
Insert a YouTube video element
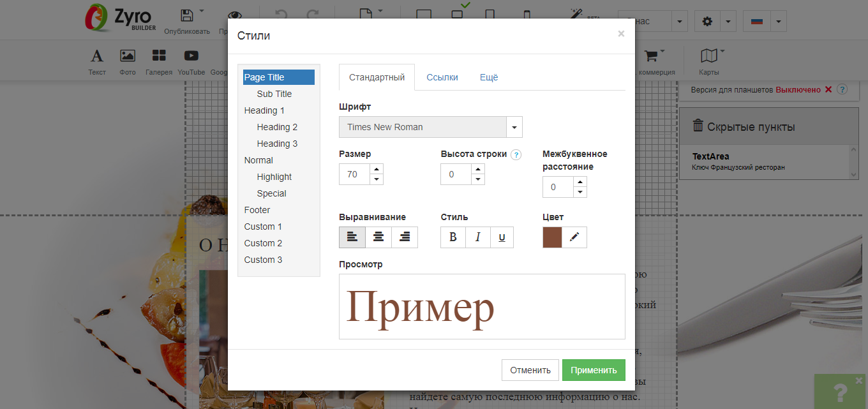coord(191,61)
